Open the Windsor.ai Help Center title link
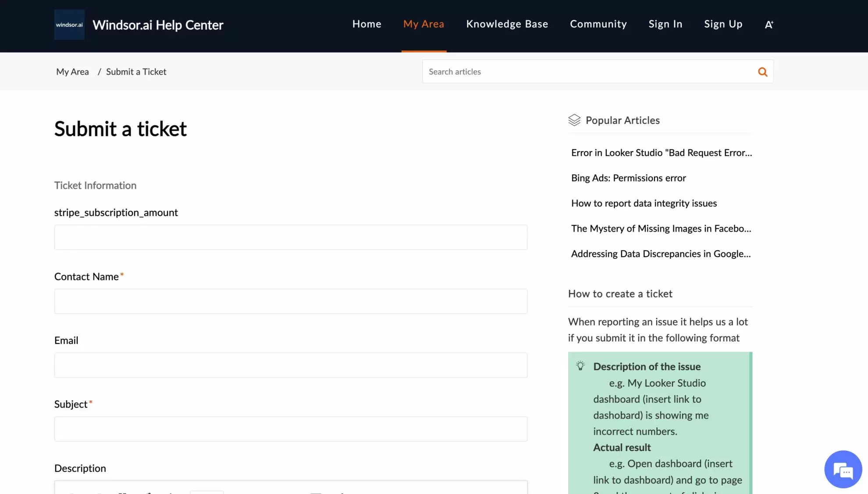 pos(158,25)
